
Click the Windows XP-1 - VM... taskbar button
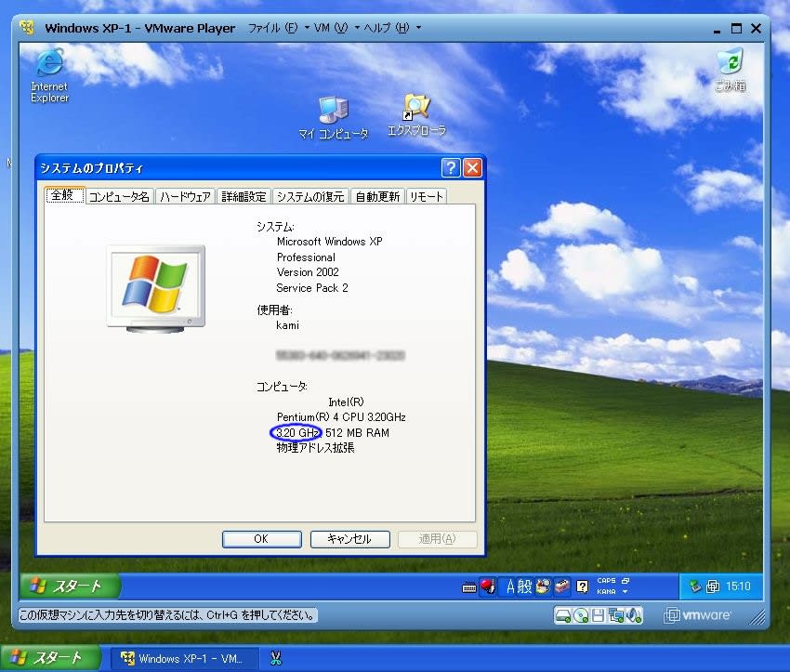pos(183,658)
